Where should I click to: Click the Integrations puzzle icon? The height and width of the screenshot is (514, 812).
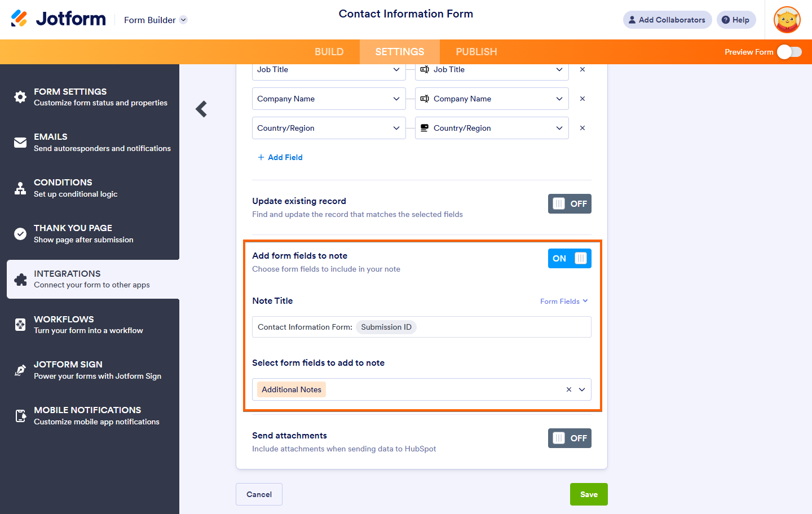[20, 280]
